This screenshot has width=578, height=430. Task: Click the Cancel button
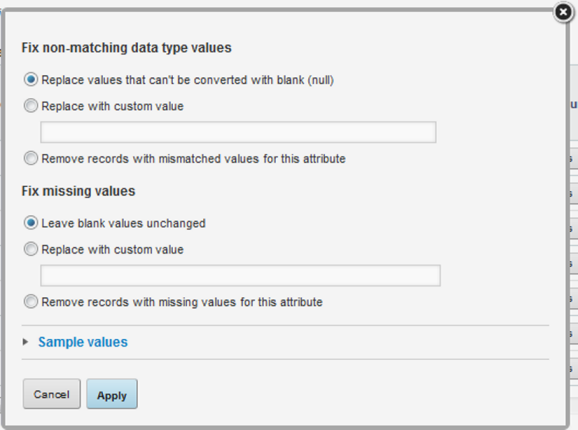click(x=52, y=394)
